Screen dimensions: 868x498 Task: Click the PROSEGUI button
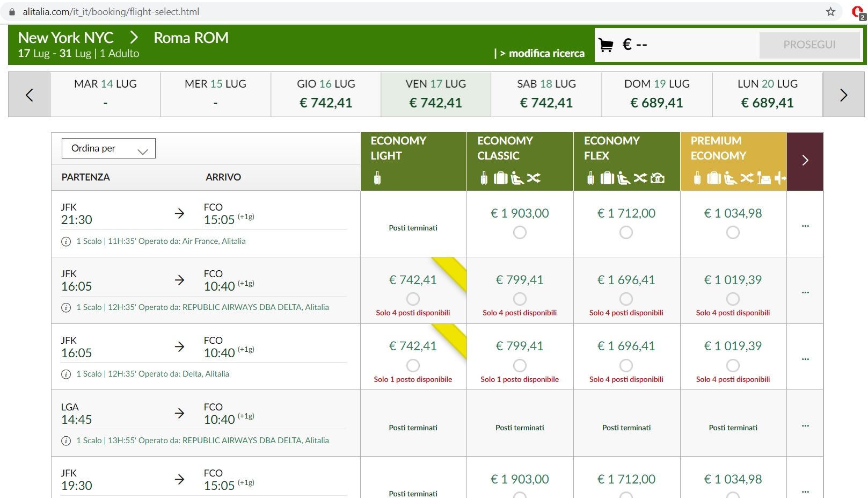coord(809,45)
